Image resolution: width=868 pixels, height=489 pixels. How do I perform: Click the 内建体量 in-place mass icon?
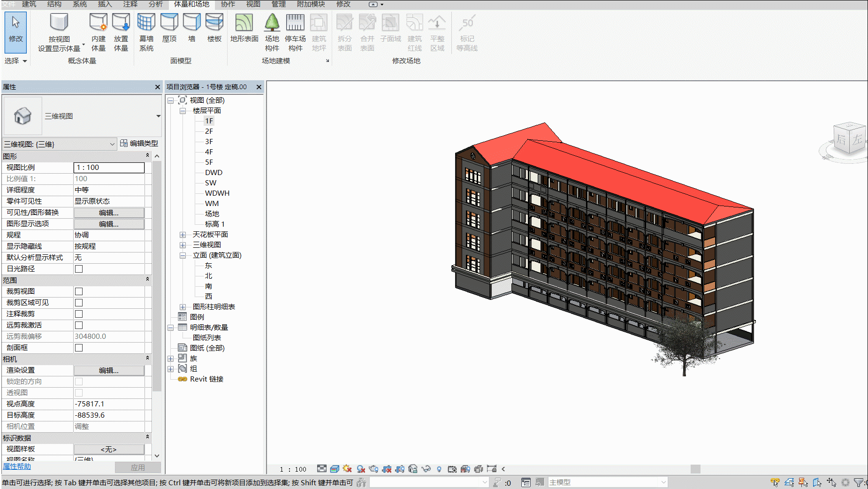point(99,22)
